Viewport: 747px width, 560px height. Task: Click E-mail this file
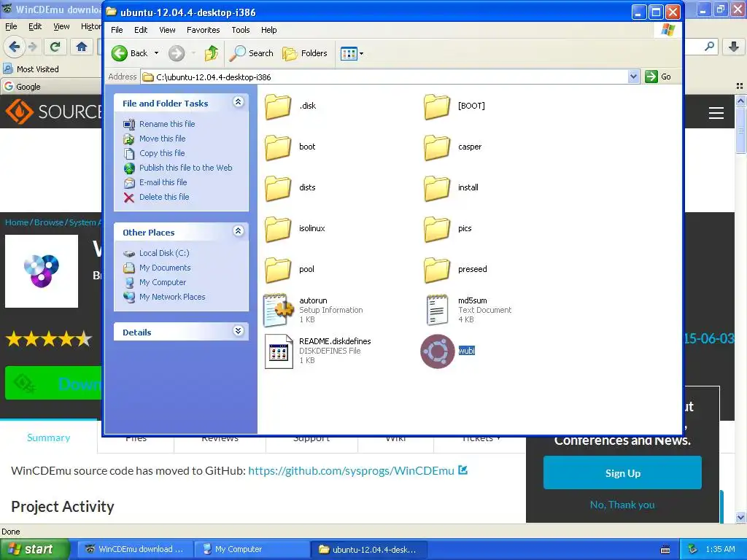point(163,182)
